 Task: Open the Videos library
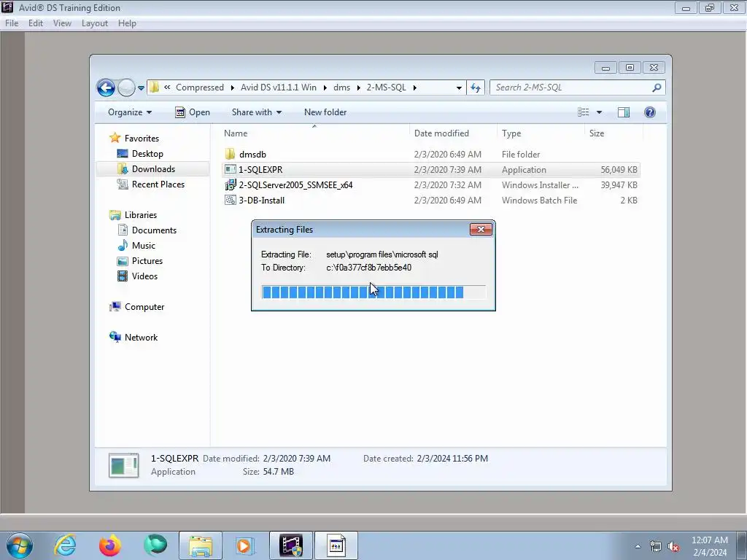coord(144,276)
